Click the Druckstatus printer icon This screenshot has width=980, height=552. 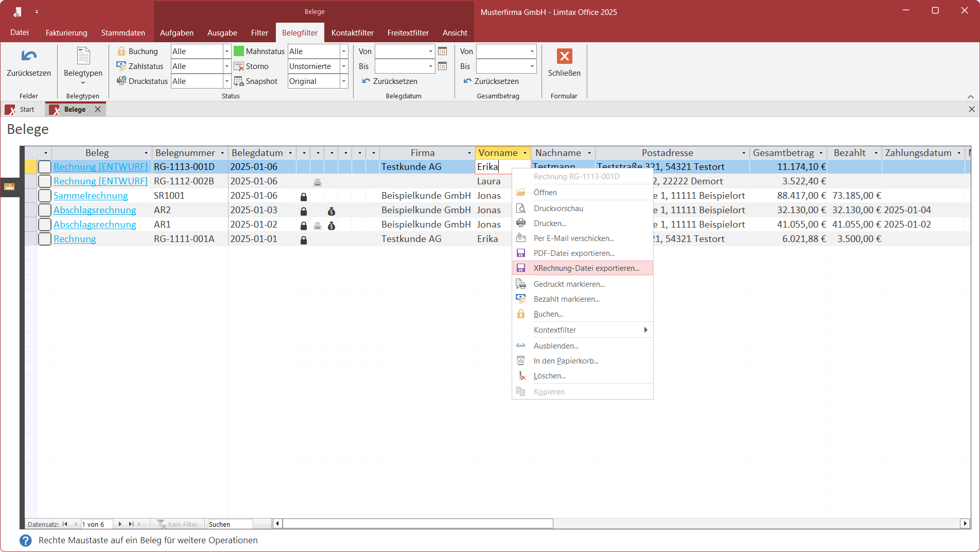click(121, 81)
